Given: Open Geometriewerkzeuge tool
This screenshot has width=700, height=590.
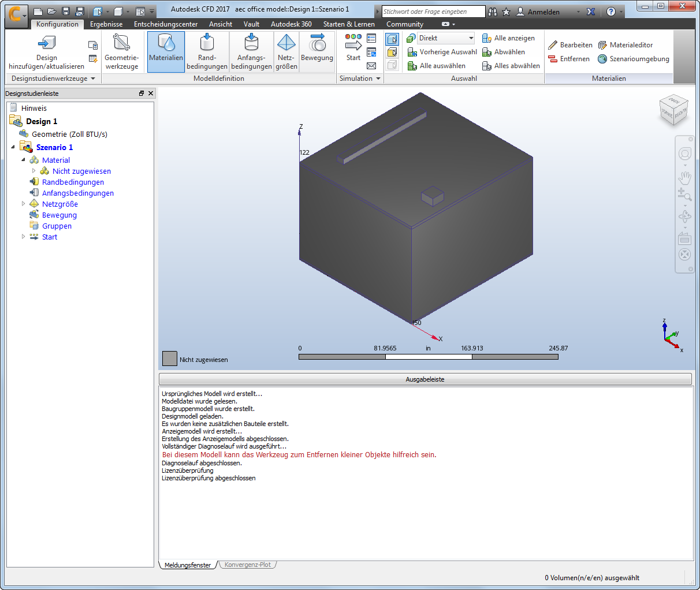Looking at the screenshot, I should [x=122, y=51].
